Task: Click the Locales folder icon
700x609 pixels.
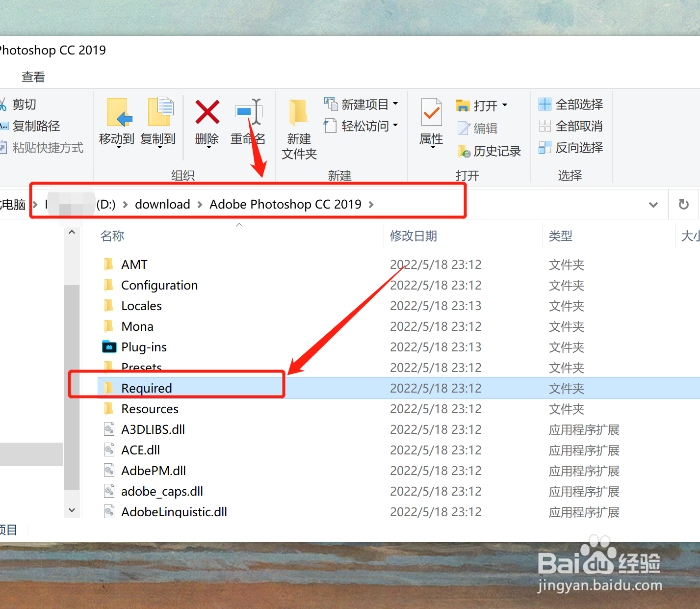Action: [109, 306]
